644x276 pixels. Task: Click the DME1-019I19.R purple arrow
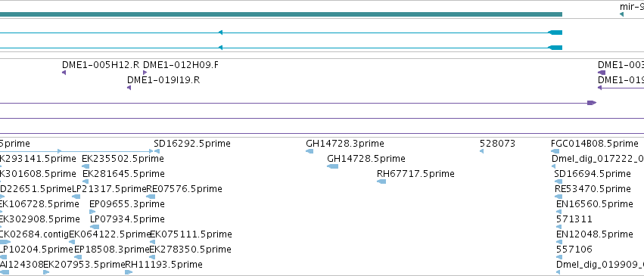point(129,88)
